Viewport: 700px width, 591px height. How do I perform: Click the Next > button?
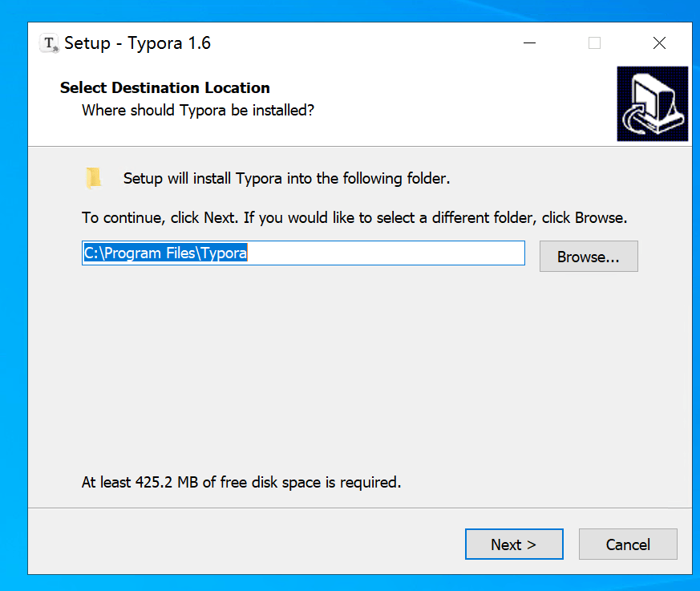point(514,544)
